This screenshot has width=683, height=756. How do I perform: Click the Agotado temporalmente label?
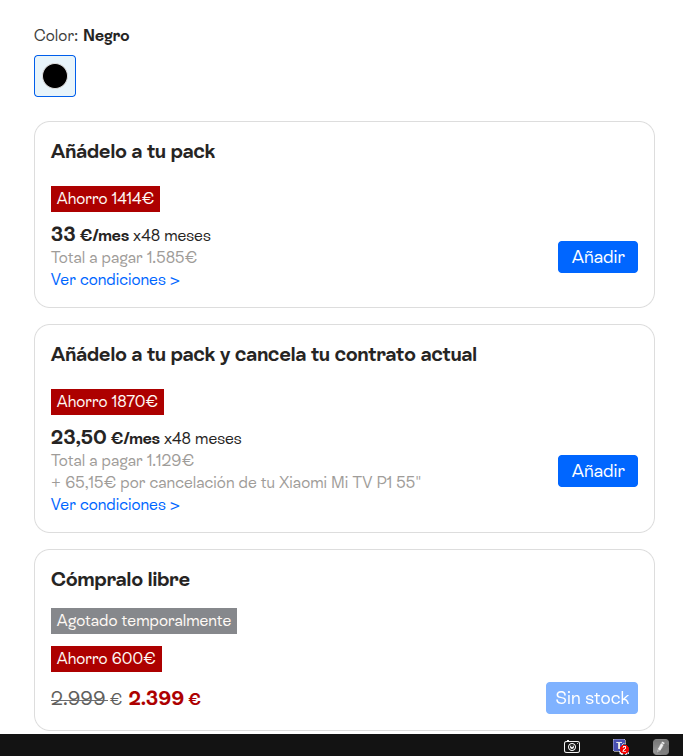(x=143, y=621)
